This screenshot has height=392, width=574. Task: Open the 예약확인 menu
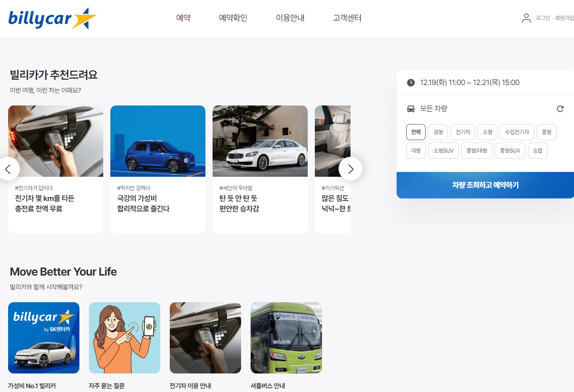pos(233,18)
